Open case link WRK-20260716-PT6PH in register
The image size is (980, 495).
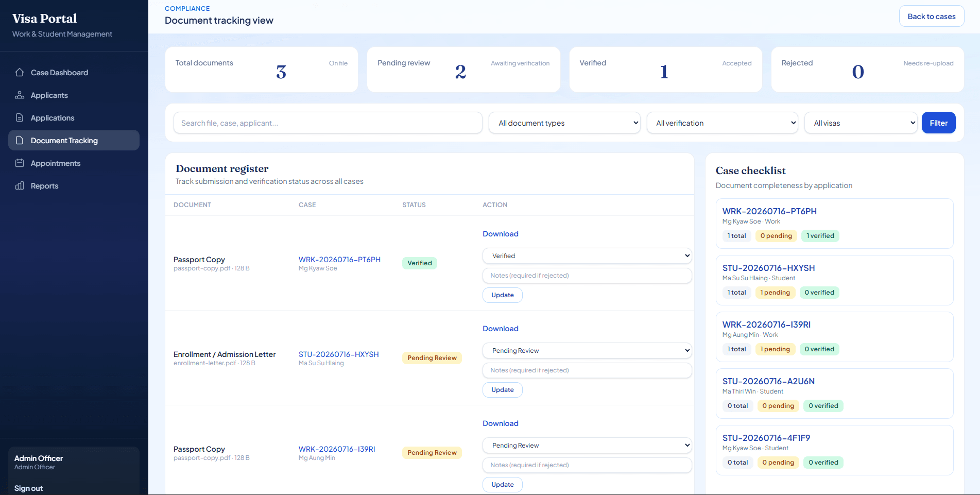pos(339,260)
